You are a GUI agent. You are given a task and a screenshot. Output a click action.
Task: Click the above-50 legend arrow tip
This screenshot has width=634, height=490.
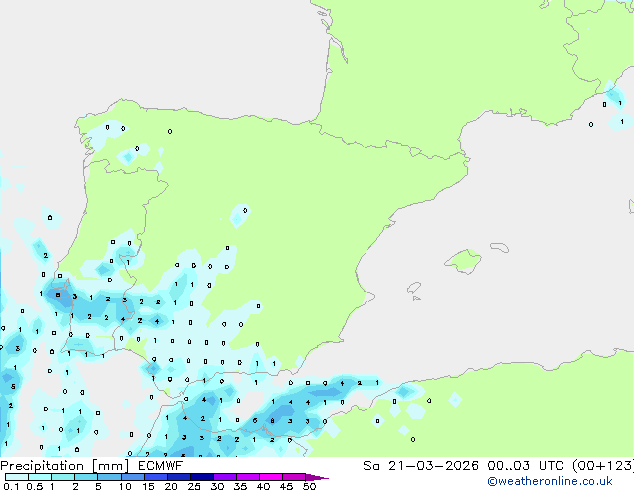[317, 477]
